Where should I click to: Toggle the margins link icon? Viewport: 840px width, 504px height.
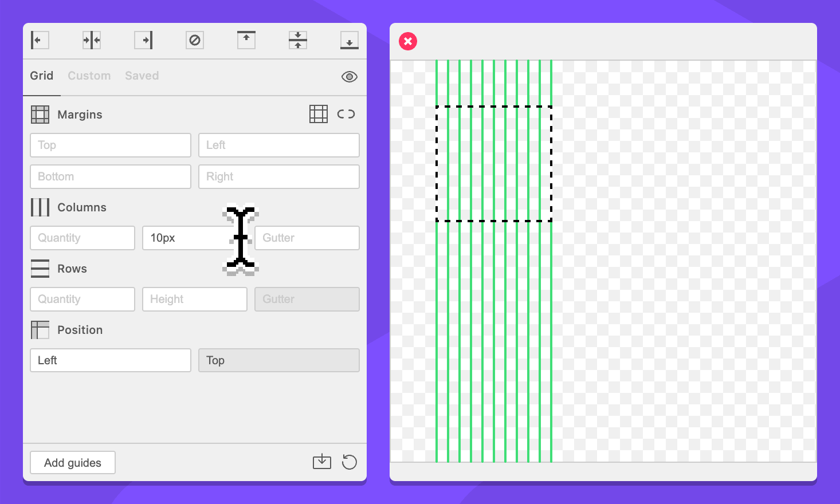(x=346, y=114)
